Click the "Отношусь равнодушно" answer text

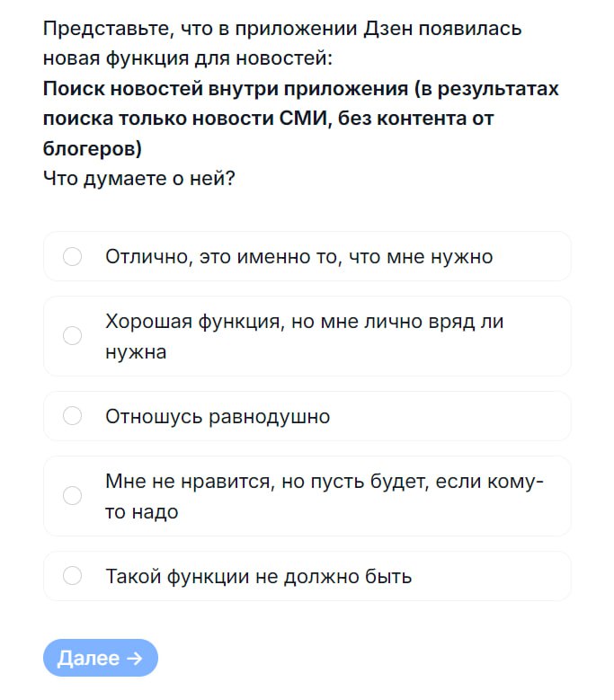(218, 417)
